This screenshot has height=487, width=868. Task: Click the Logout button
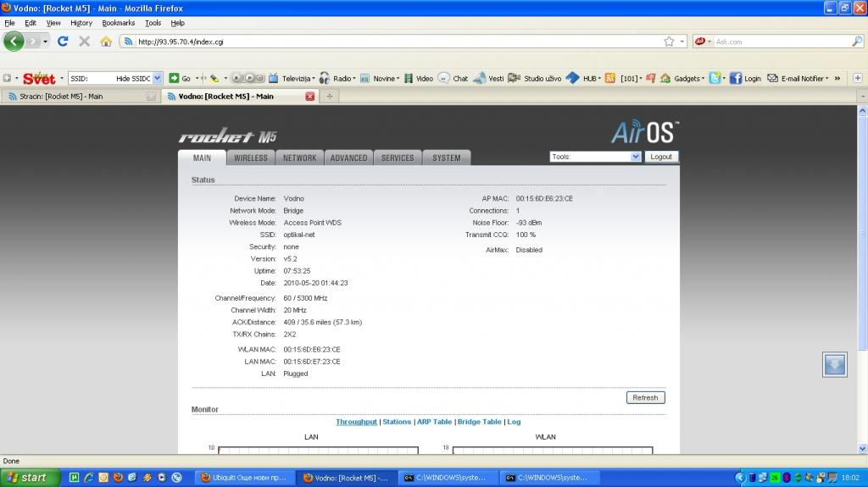click(661, 157)
